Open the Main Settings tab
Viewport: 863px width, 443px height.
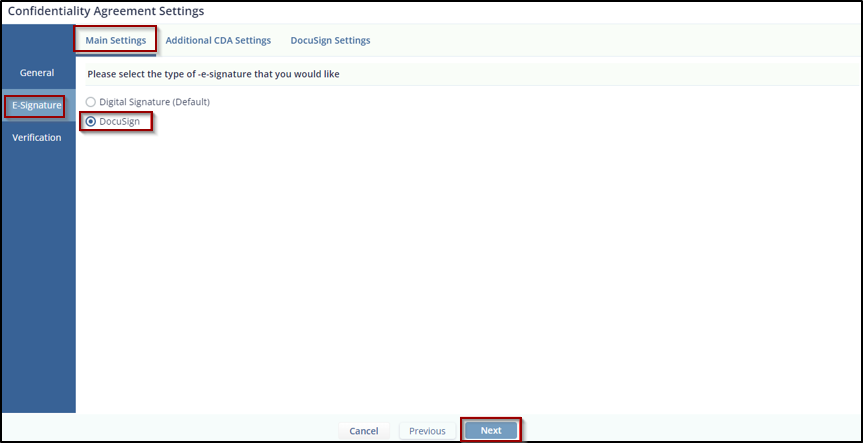[x=116, y=40]
